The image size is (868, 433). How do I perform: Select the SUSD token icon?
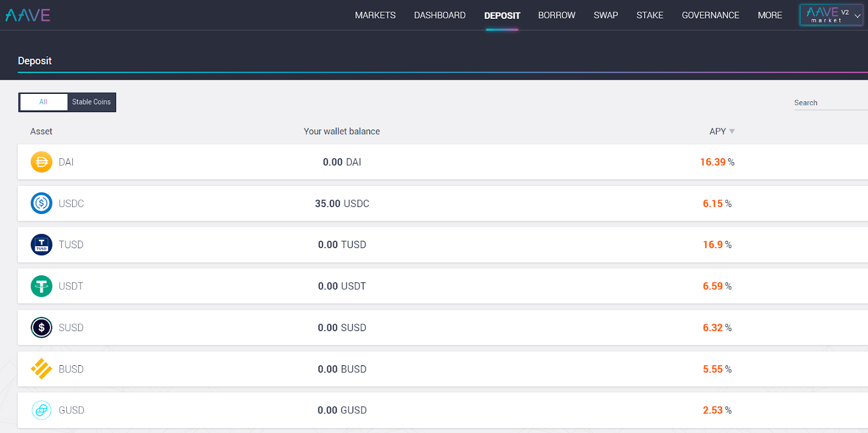pyautogui.click(x=41, y=327)
